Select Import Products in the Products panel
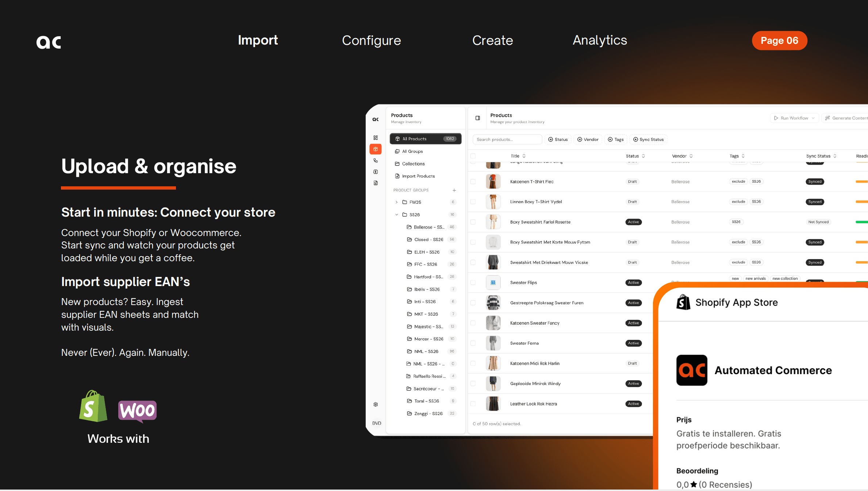 click(x=418, y=176)
